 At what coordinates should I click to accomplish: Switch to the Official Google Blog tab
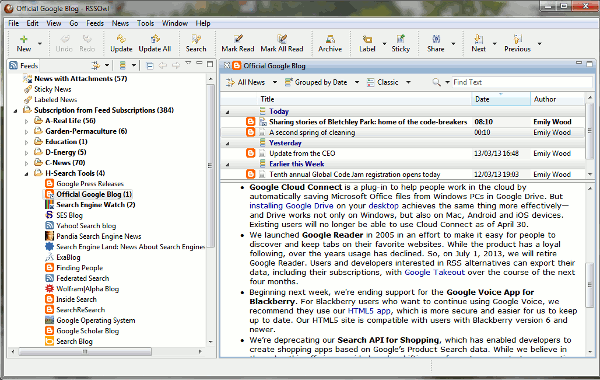click(x=270, y=66)
